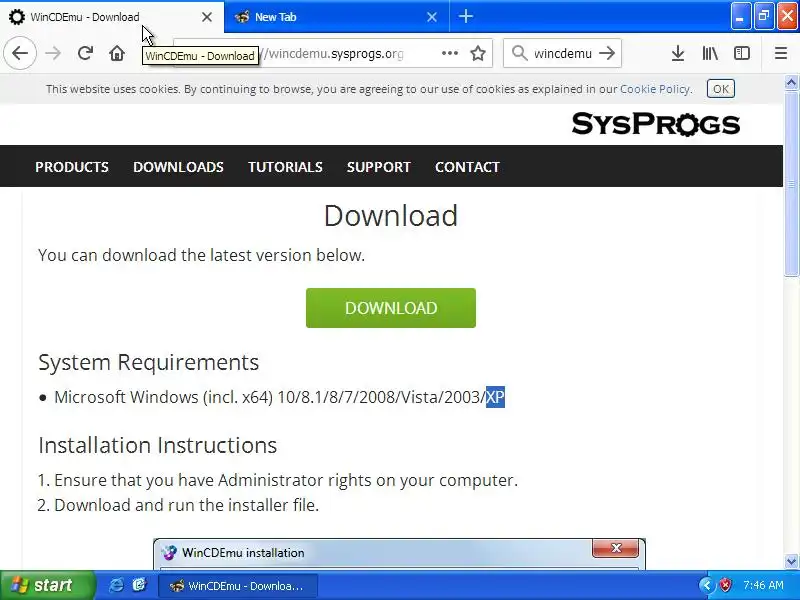Click the 7:46 AM clock

click(763, 585)
